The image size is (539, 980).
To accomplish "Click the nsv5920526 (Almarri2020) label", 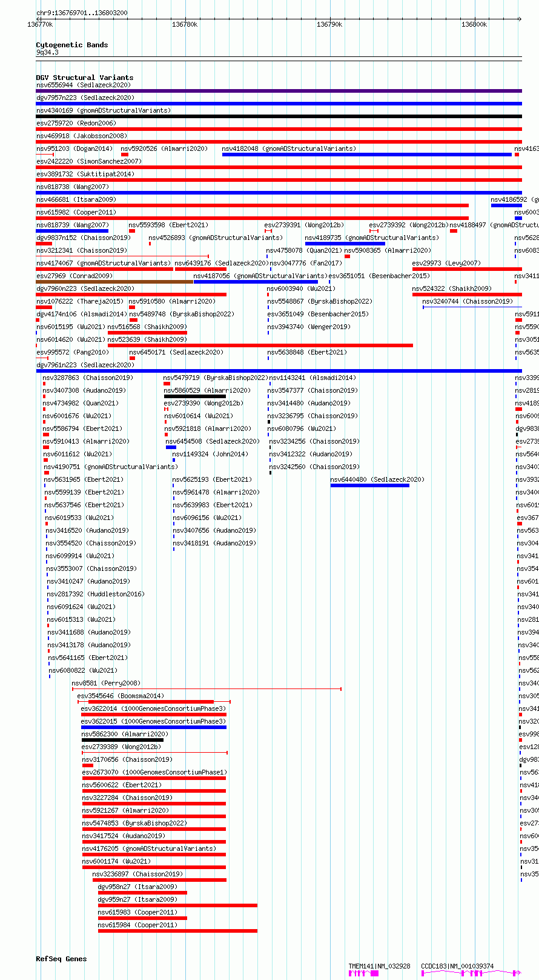I will pos(164,148).
